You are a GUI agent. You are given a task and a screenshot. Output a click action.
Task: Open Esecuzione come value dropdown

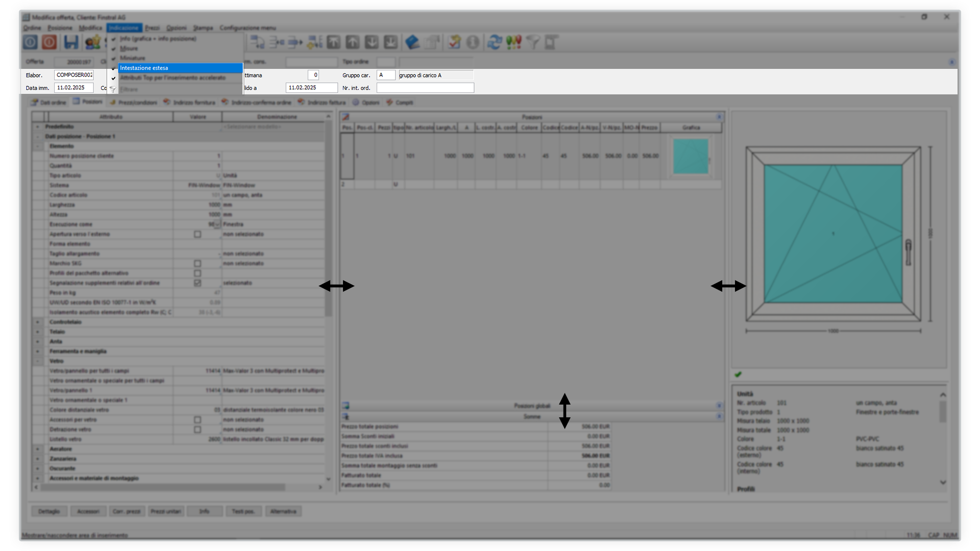pos(217,224)
